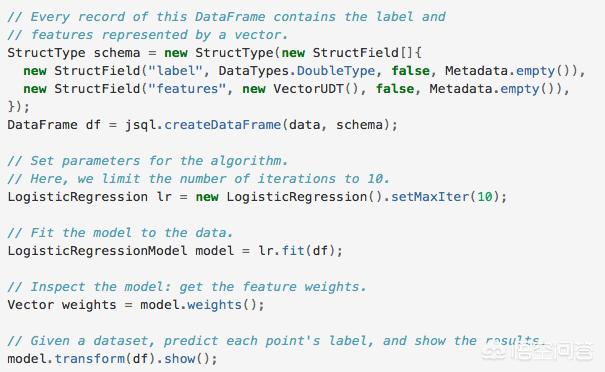This screenshot has height=372, width=605.
Task: Click the fit method in lr.fit(df)
Action: [x=293, y=250]
